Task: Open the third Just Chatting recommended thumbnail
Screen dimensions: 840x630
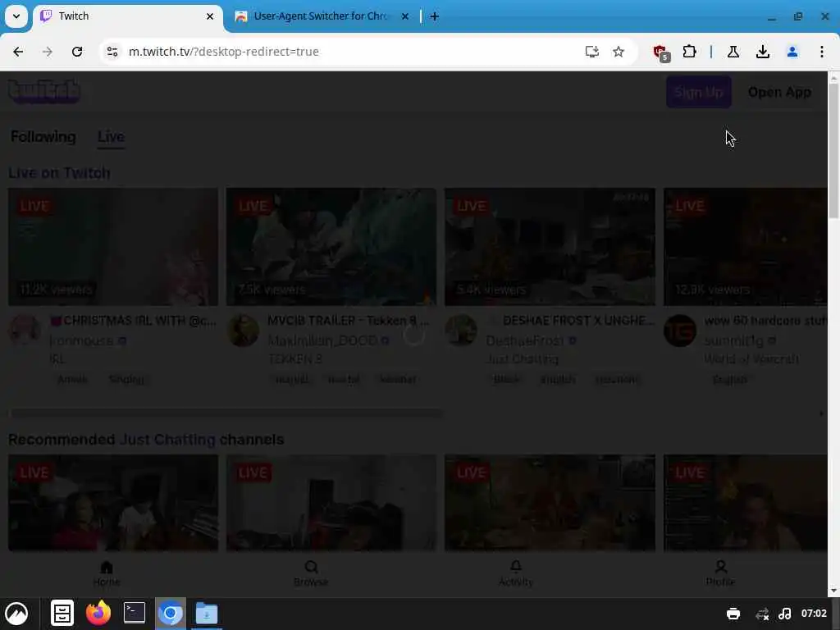Action: (x=550, y=503)
